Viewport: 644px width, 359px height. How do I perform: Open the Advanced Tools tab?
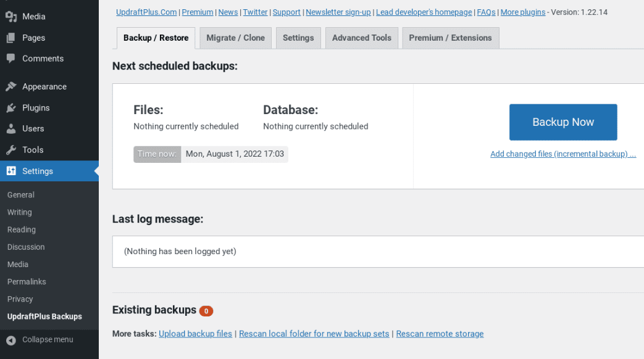361,38
